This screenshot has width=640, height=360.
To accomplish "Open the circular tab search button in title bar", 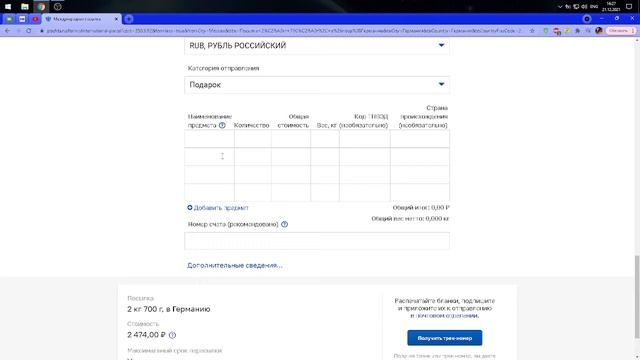I will coord(587,19).
